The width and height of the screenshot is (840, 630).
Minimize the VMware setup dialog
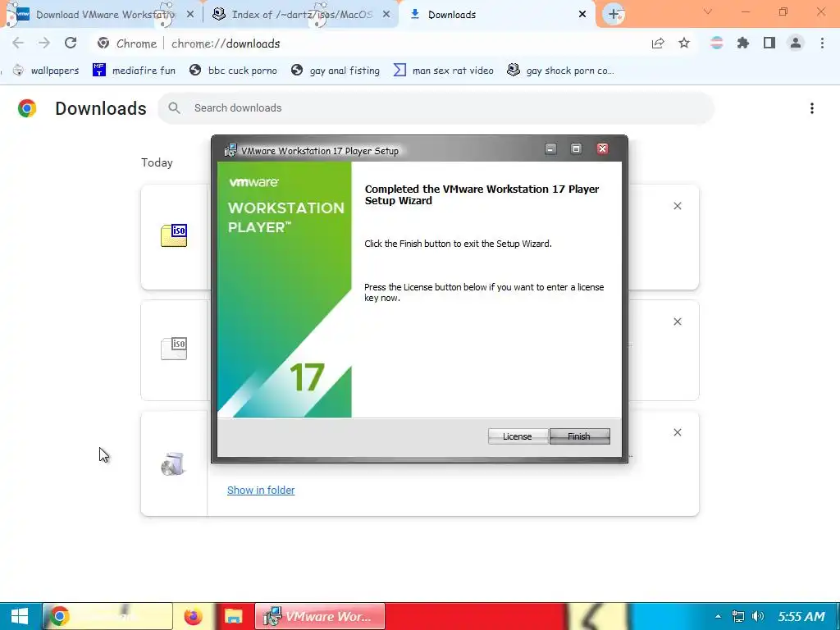pos(550,149)
